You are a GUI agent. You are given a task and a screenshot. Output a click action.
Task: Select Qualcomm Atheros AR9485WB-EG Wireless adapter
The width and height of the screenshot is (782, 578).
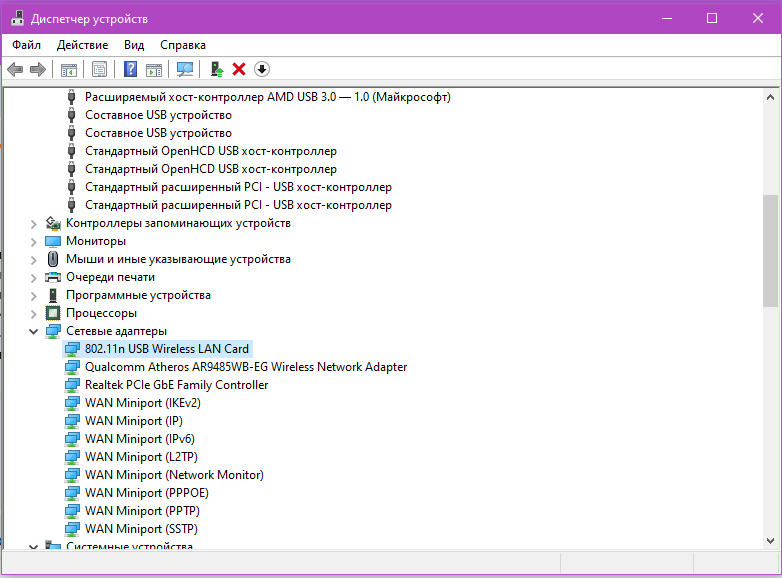(x=246, y=367)
